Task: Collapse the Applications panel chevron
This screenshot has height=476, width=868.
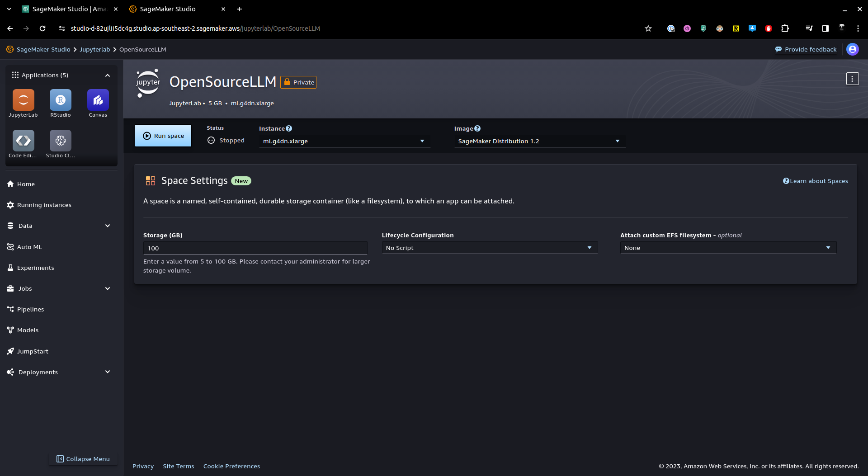Action: 108,75
